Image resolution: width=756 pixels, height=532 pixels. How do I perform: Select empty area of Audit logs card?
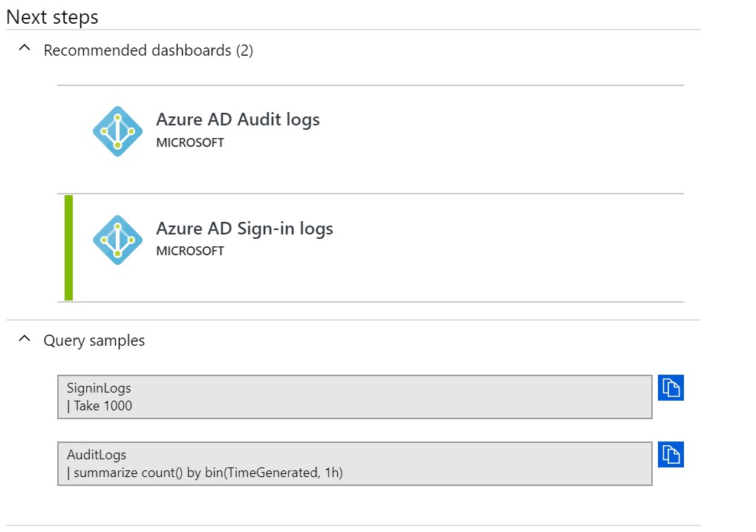[x=483, y=139]
